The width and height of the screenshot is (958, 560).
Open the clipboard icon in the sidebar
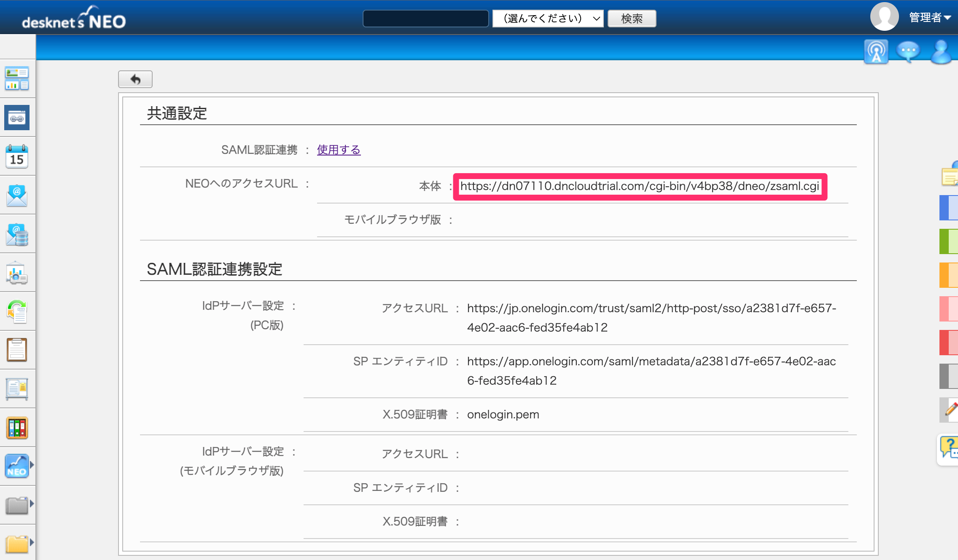(17, 350)
